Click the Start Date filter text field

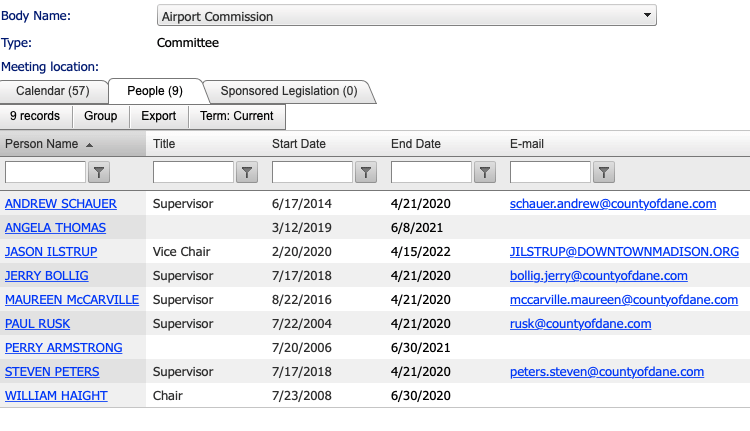pyautogui.click(x=312, y=172)
